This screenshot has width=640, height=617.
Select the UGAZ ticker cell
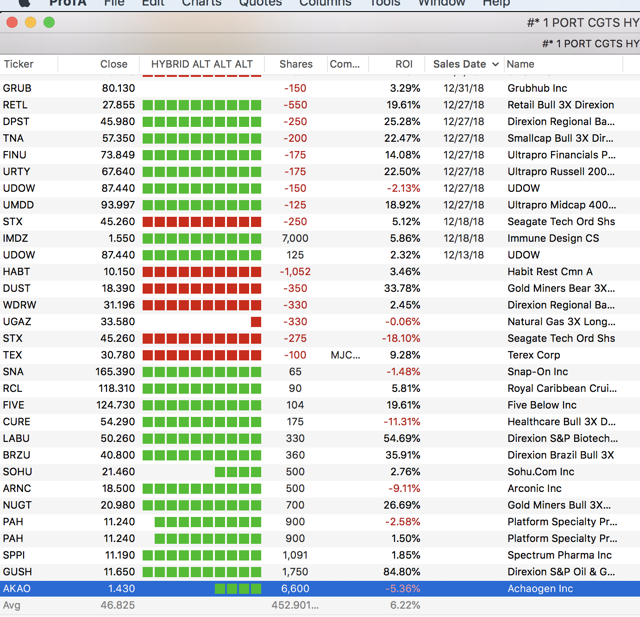[17, 322]
